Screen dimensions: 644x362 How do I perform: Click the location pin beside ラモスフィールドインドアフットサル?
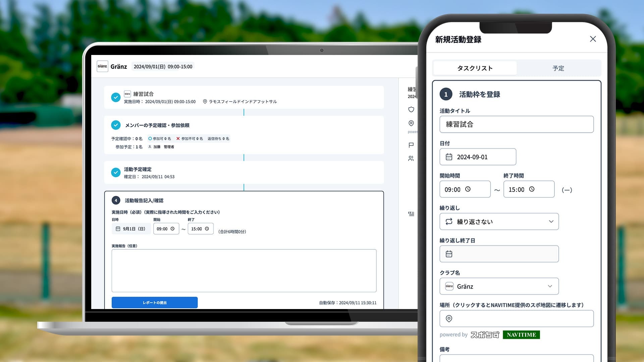point(205,102)
